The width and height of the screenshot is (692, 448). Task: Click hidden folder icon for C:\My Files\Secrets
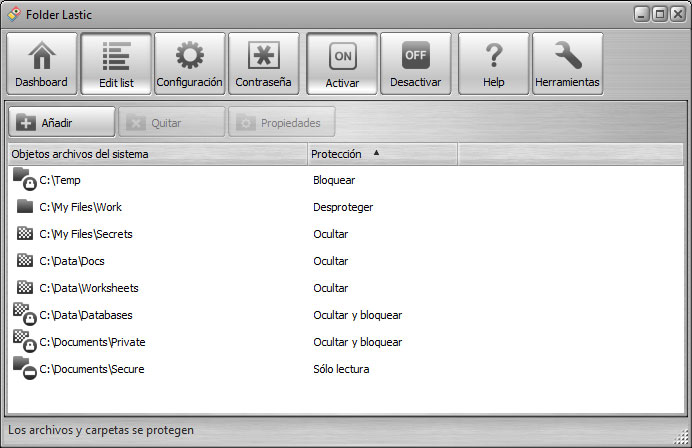25,233
